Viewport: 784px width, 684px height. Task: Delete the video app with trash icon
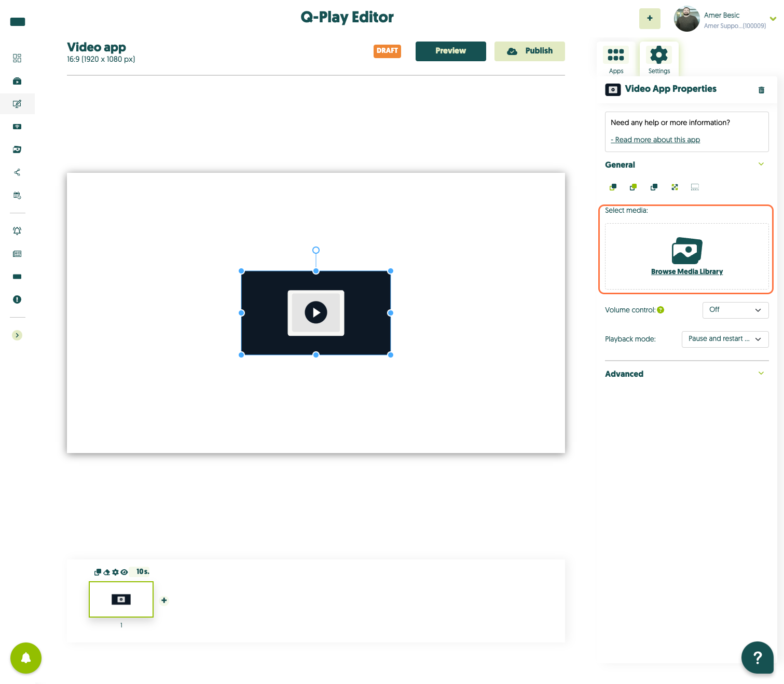point(761,90)
